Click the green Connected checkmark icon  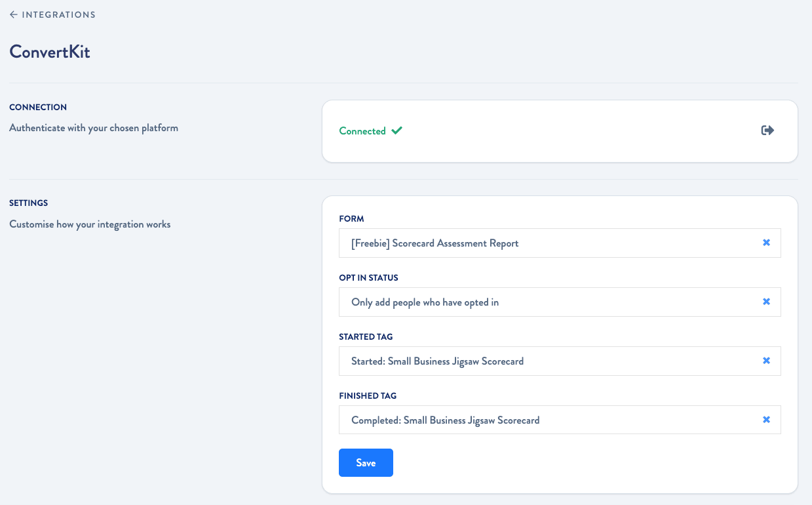coord(396,131)
